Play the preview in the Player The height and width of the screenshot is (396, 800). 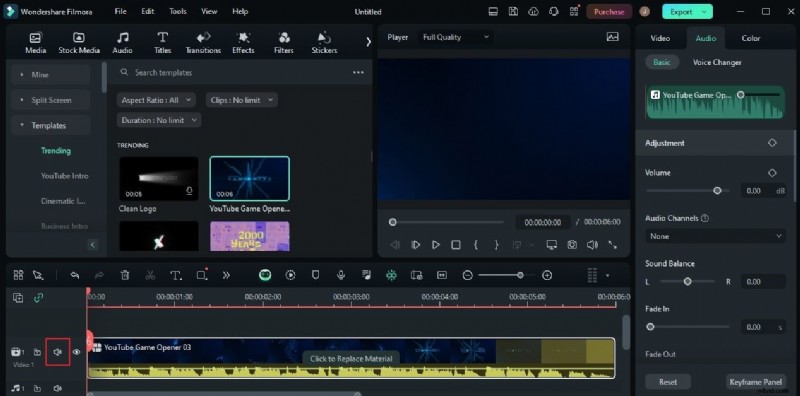pos(435,245)
